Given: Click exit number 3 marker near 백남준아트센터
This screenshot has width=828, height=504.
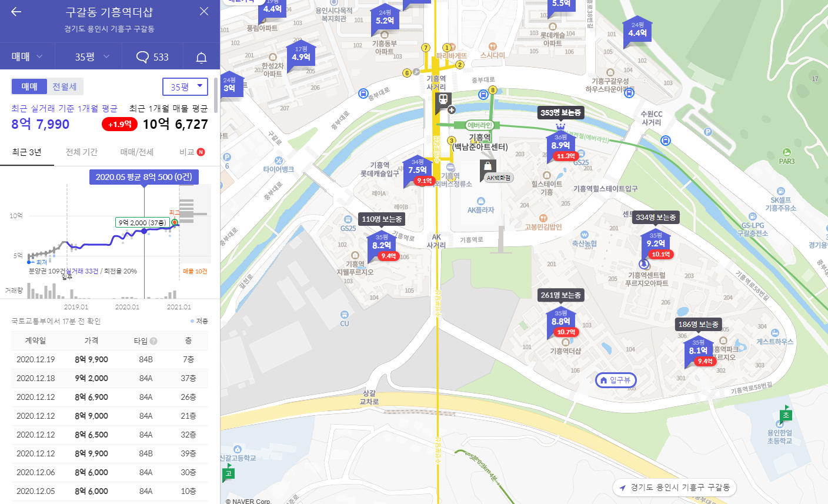Looking at the screenshot, I should 452,141.
